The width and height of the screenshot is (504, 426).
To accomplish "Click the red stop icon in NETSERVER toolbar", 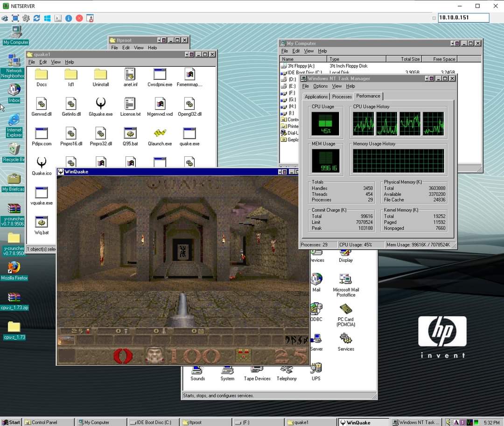I will pos(79,18).
